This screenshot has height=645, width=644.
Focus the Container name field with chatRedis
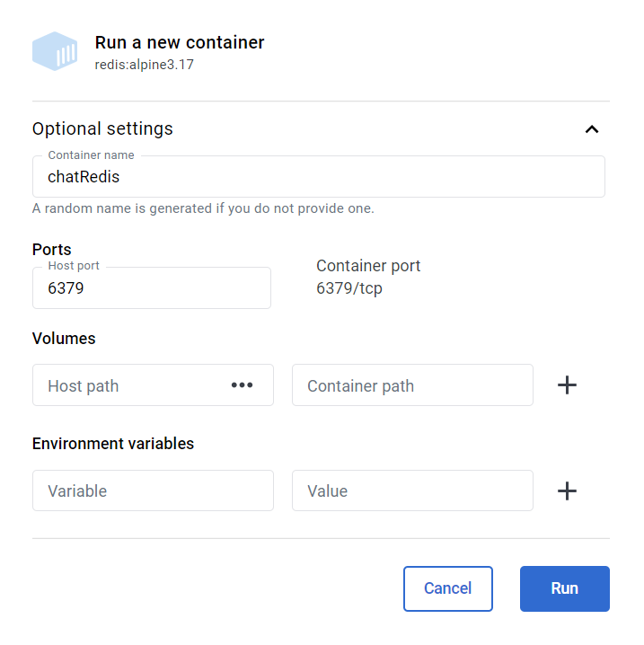click(318, 177)
